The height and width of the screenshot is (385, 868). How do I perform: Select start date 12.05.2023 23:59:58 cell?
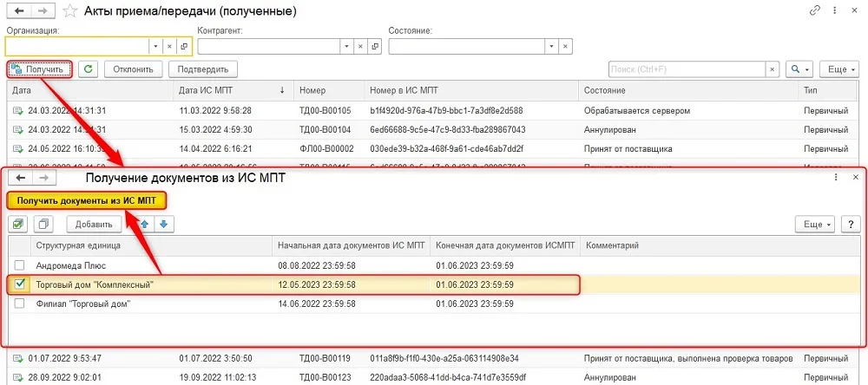(x=351, y=285)
